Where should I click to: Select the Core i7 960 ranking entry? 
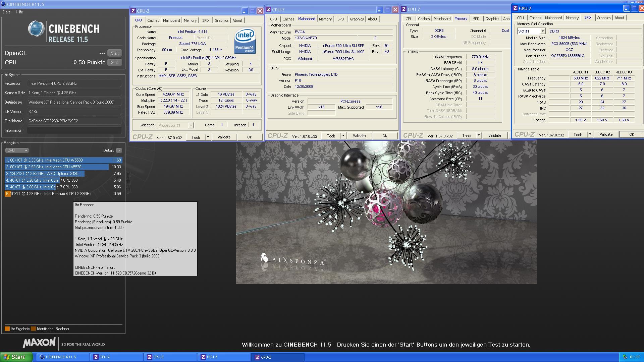click(63, 180)
